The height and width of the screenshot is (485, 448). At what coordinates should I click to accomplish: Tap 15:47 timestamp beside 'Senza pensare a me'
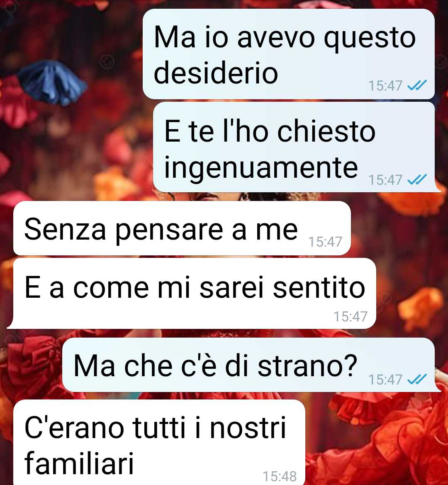click(x=325, y=242)
